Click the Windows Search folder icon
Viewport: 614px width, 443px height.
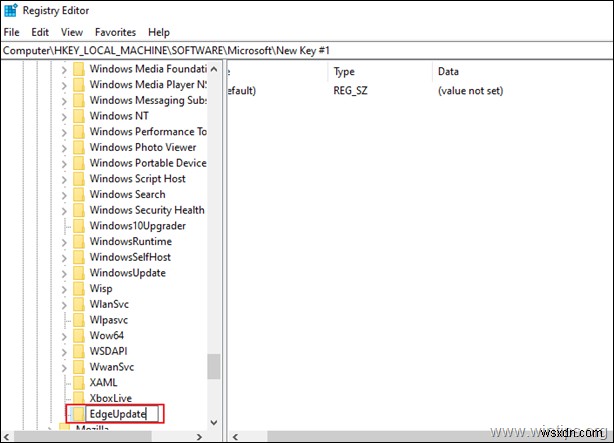click(x=79, y=194)
